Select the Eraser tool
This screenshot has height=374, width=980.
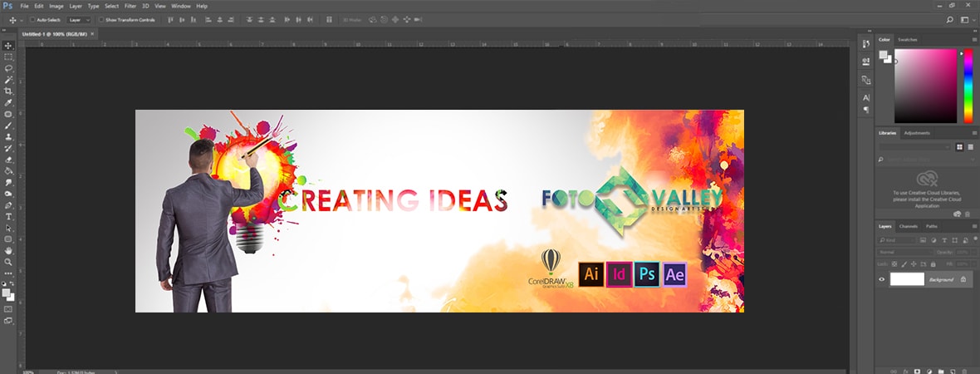point(9,160)
